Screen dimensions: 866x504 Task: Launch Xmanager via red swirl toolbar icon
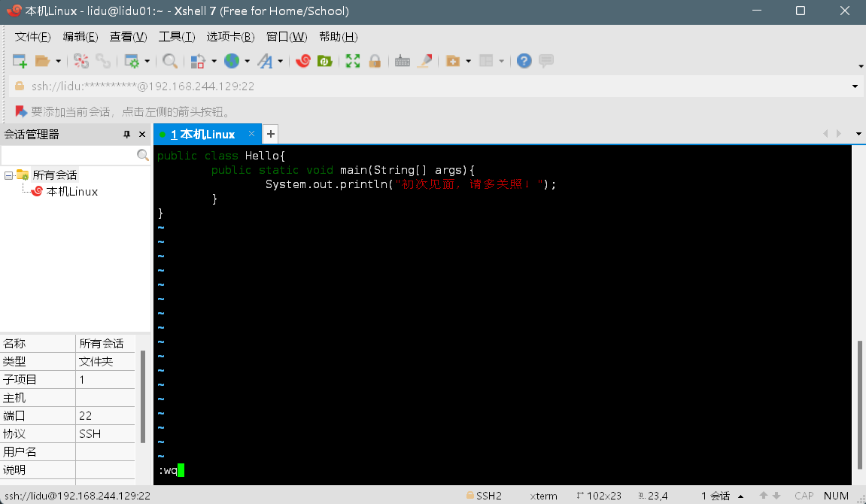(x=302, y=61)
